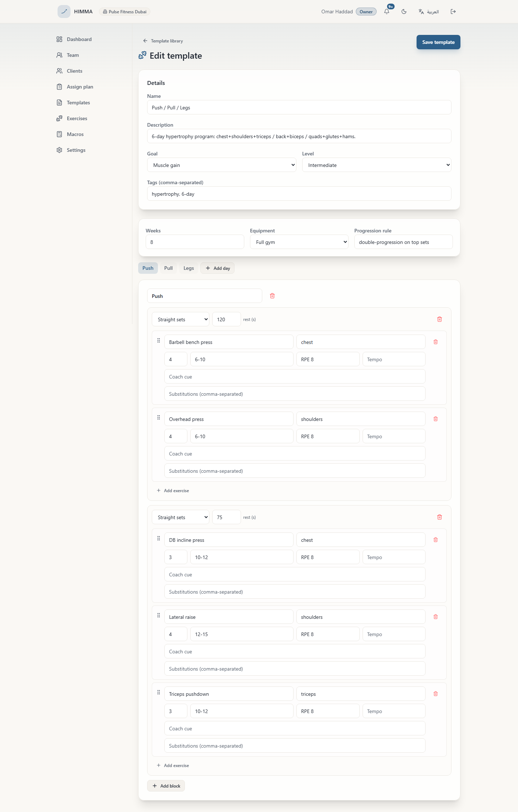The image size is (518, 812).
Task: Delete Triceps pushdown exercise
Action: click(436, 694)
